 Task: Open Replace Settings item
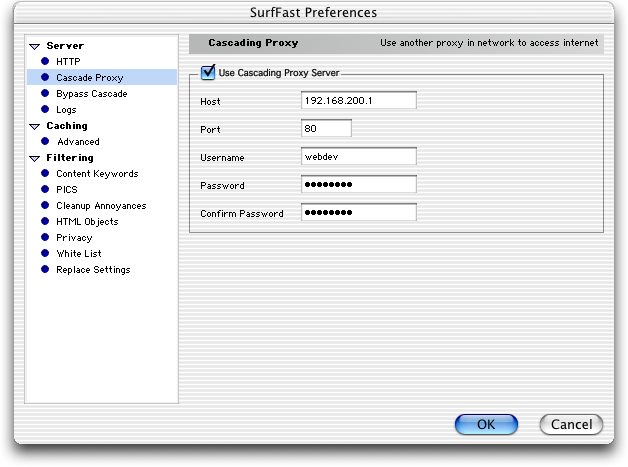[x=93, y=270]
